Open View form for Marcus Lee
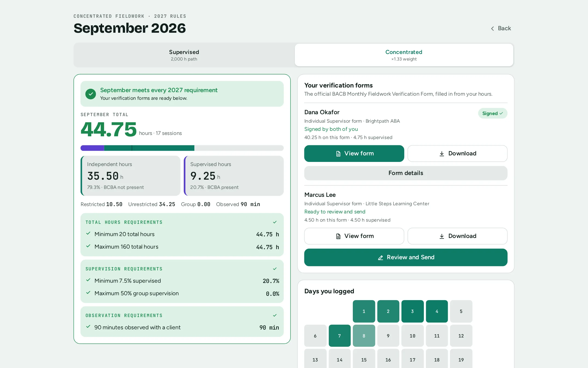The height and width of the screenshot is (368, 588). pos(354,236)
